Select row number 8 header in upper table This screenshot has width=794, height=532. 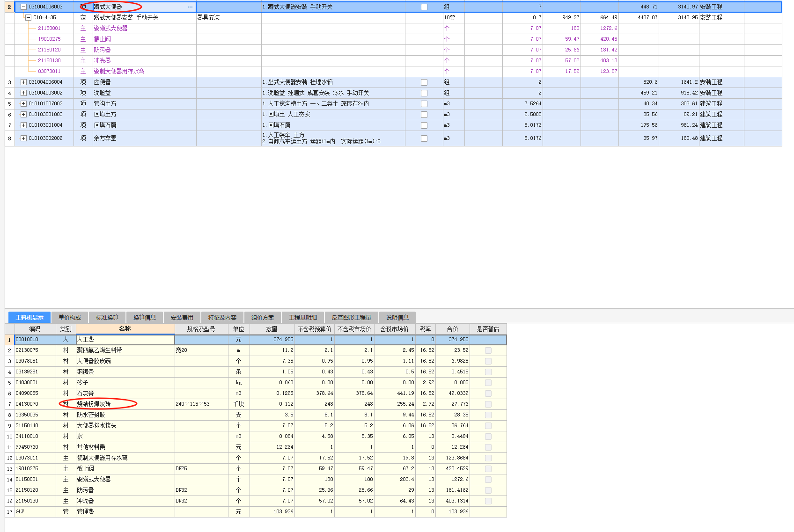point(9,138)
